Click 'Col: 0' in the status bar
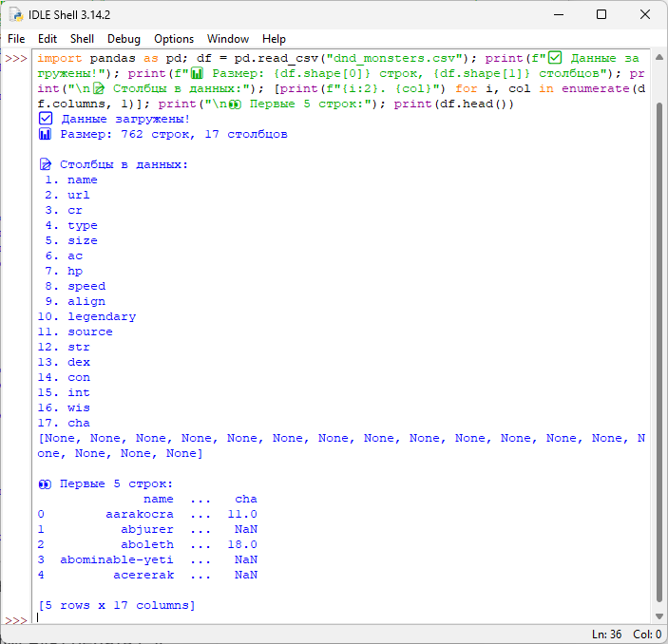 [x=647, y=635]
